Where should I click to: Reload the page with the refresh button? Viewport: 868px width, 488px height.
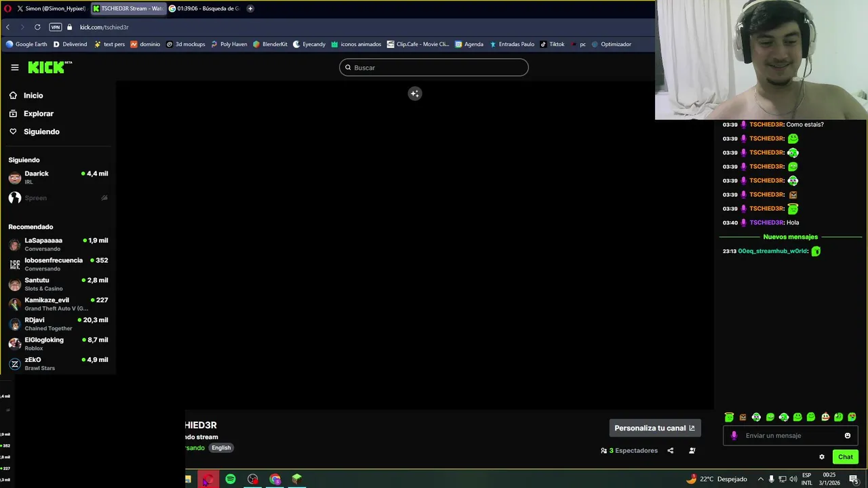(37, 27)
